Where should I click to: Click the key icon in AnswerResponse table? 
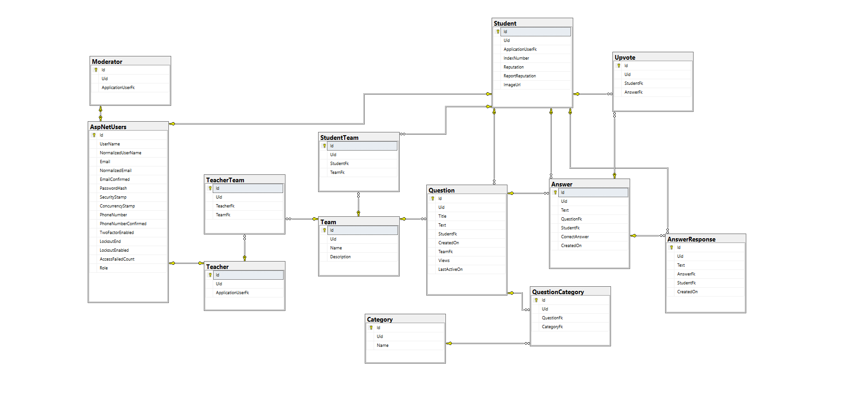(671, 248)
